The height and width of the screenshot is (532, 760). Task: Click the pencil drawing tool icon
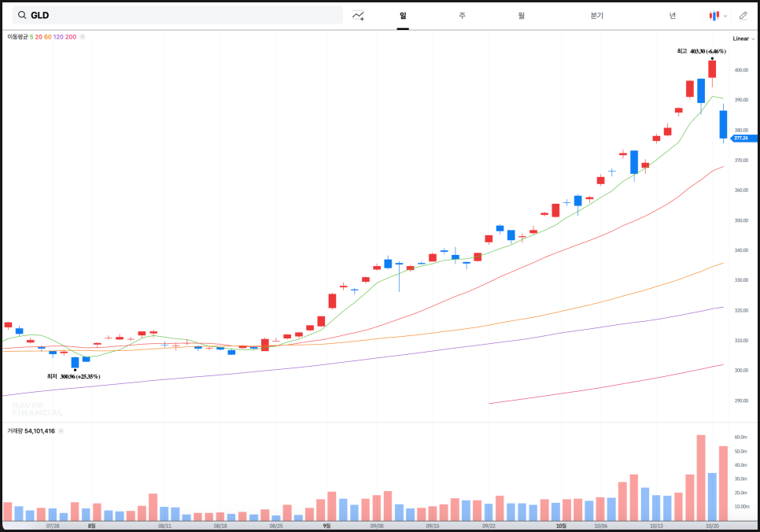click(743, 15)
